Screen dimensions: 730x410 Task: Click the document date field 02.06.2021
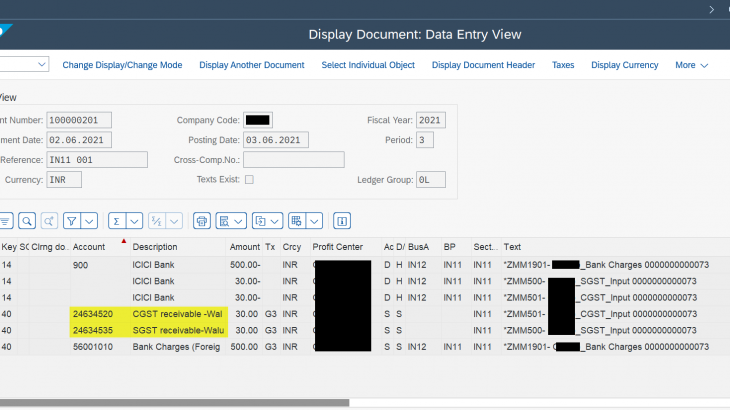[79, 140]
